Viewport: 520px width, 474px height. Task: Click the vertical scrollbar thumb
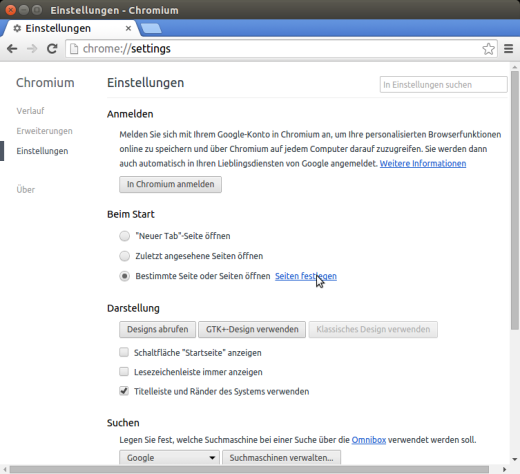[515, 200]
